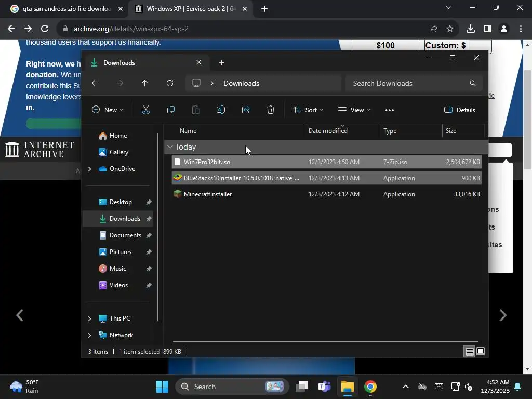Click the Delete trash can icon
This screenshot has height=399, width=532.
(270, 110)
